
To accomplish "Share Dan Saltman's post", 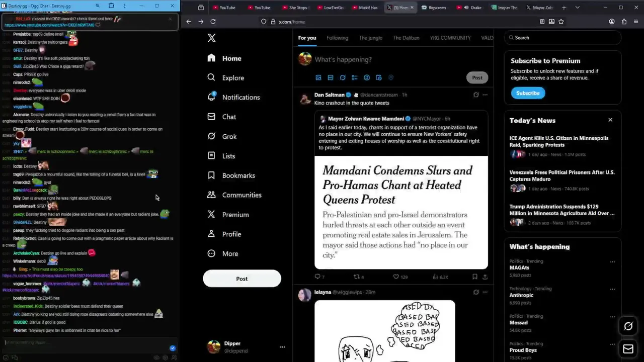I will tap(485, 277).
